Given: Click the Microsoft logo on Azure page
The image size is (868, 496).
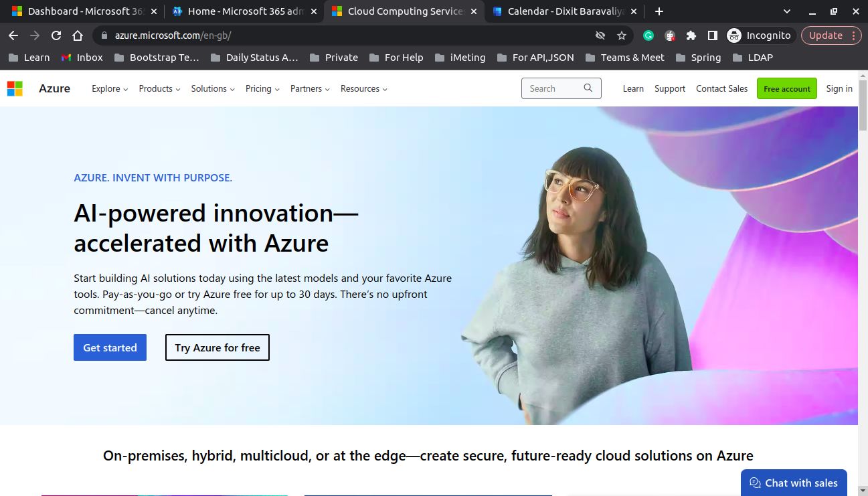Looking at the screenshot, I should coord(15,88).
